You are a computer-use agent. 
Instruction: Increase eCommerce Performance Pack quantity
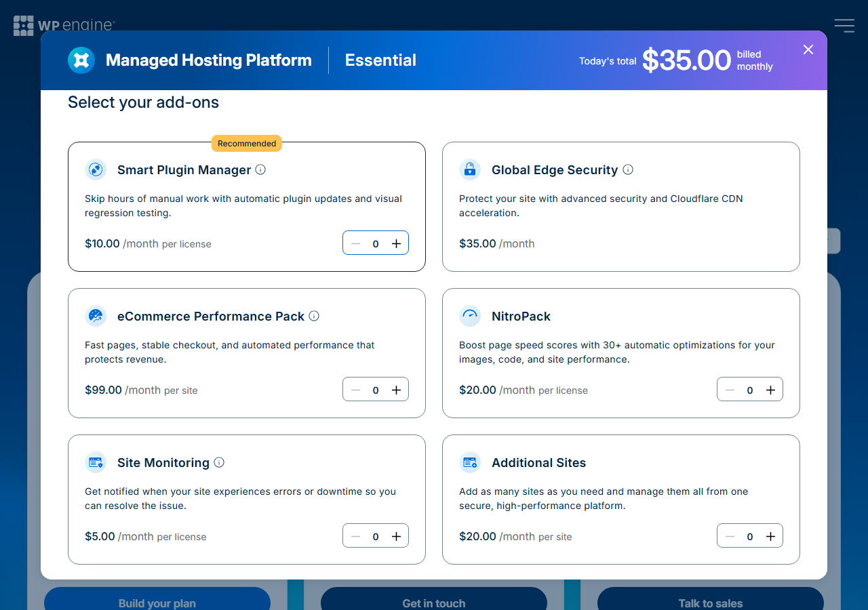tap(397, 390)
